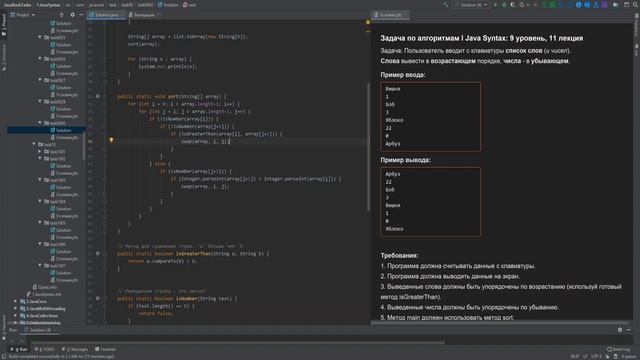Select the Условие.jhtc tab in right pane
The height and width of the screenshot is (360, 640).
click(391, 15)
